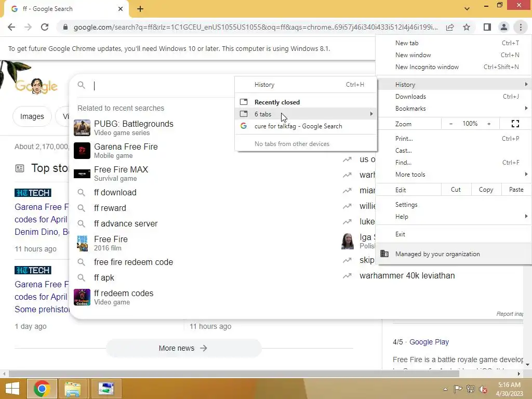
Task: Click the fullscreen icon in Zoom row
Action: coord(515,124)
